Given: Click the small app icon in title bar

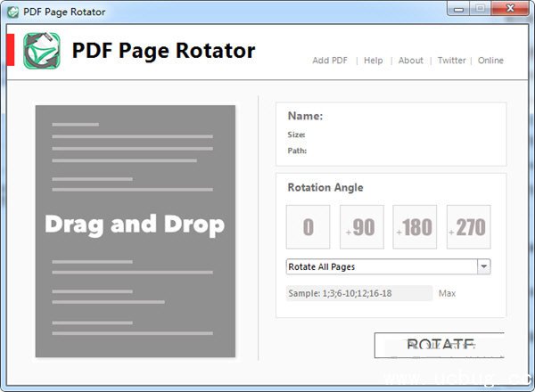Looking at the screenshot, I should [12, 13].
